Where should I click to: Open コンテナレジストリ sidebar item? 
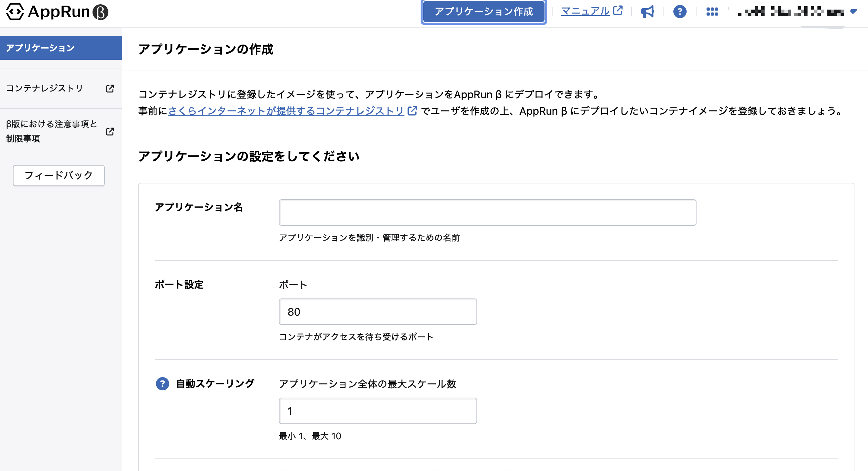pyautogui.click(x=45, y=88)
